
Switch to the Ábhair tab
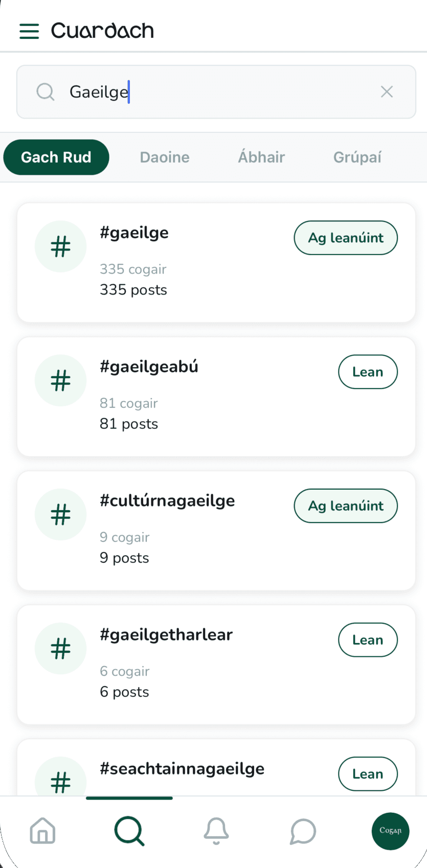261,157
